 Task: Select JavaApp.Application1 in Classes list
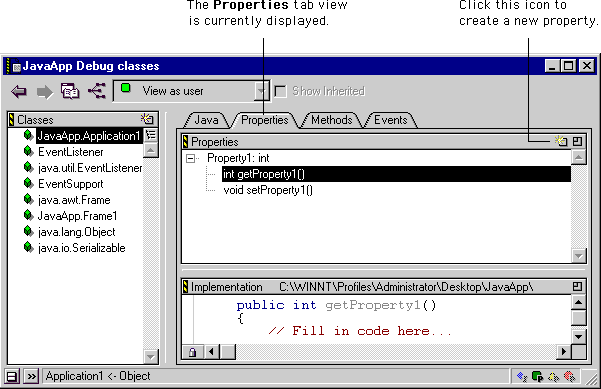[x=89, y=136]
